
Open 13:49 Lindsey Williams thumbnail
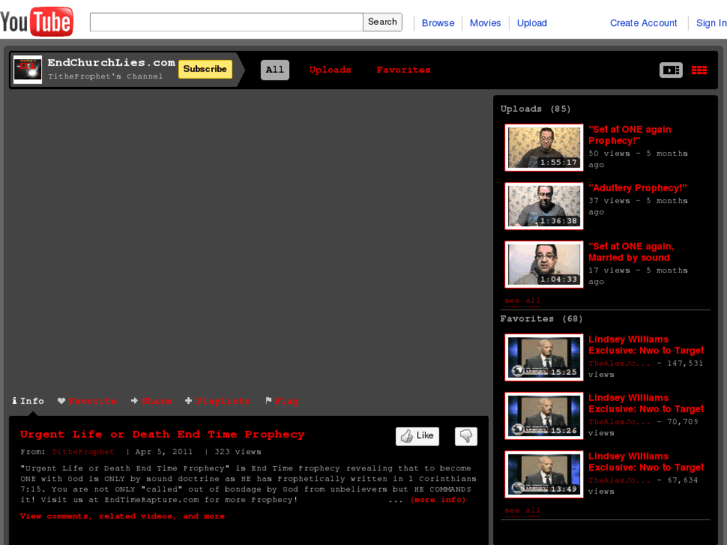click(544, 474)
